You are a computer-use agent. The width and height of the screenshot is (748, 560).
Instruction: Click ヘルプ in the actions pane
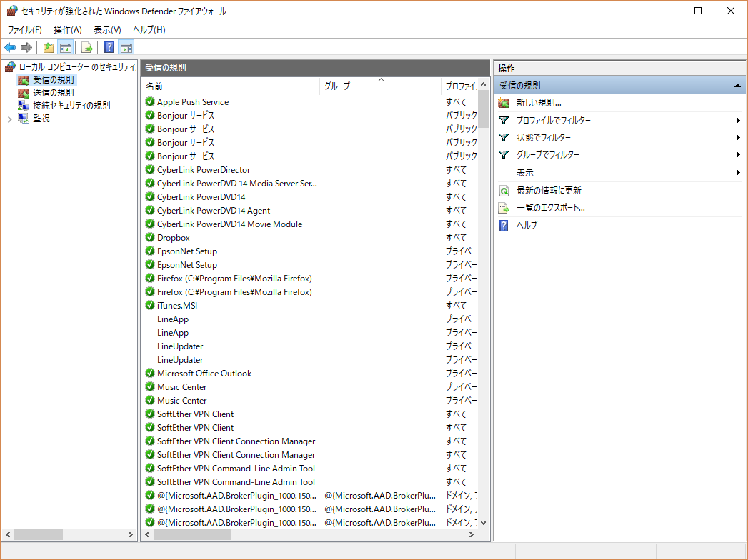point(527,225)
